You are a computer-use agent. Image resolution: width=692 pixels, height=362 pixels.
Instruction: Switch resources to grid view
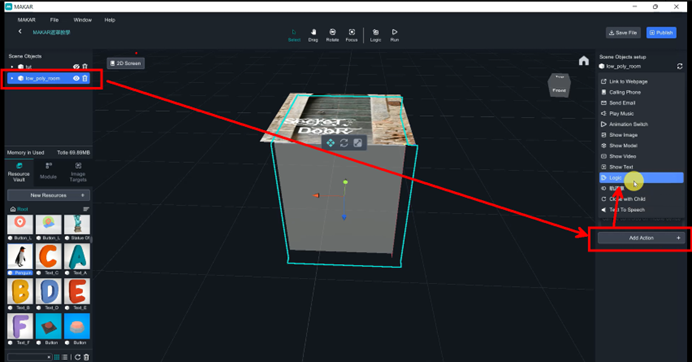pos(57,357)
